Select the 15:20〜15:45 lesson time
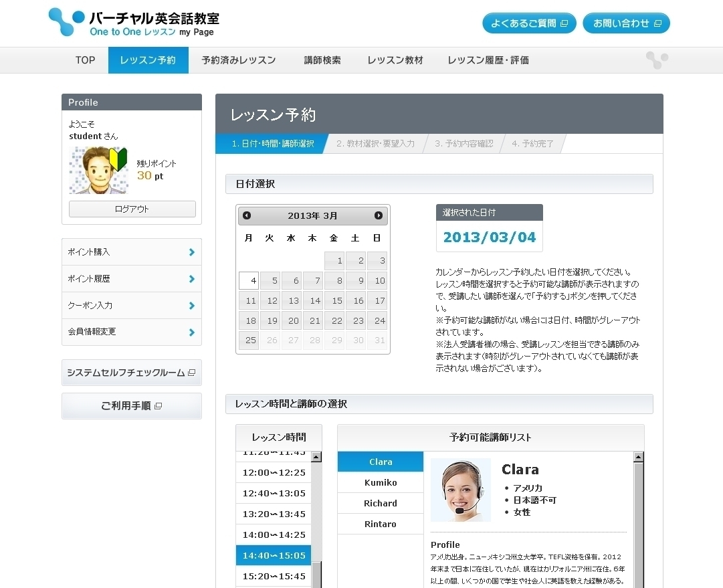Image resolution: width=723 pixels, height=588 pixels. click(x=274, y=577)
